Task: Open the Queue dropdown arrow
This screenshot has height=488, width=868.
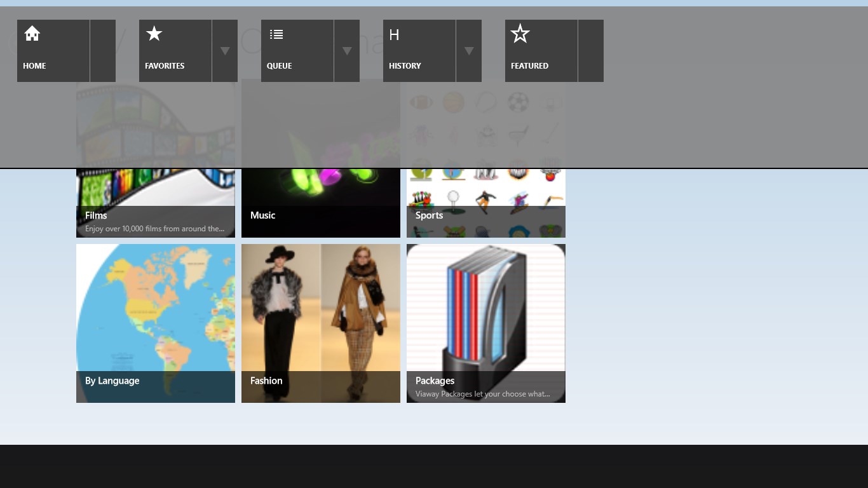Action: pos(347,51)
